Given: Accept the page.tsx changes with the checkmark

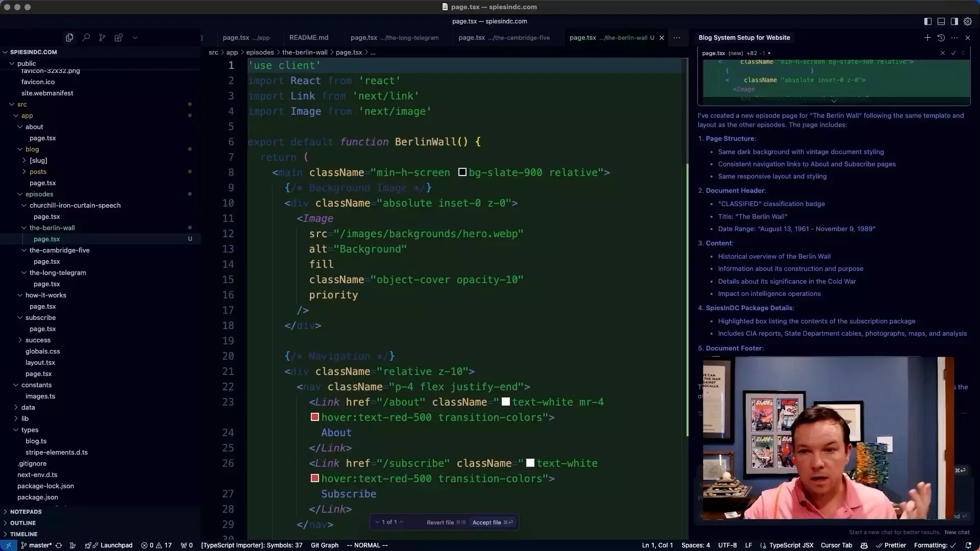Looking at the screenshot, I should (953, 53).
